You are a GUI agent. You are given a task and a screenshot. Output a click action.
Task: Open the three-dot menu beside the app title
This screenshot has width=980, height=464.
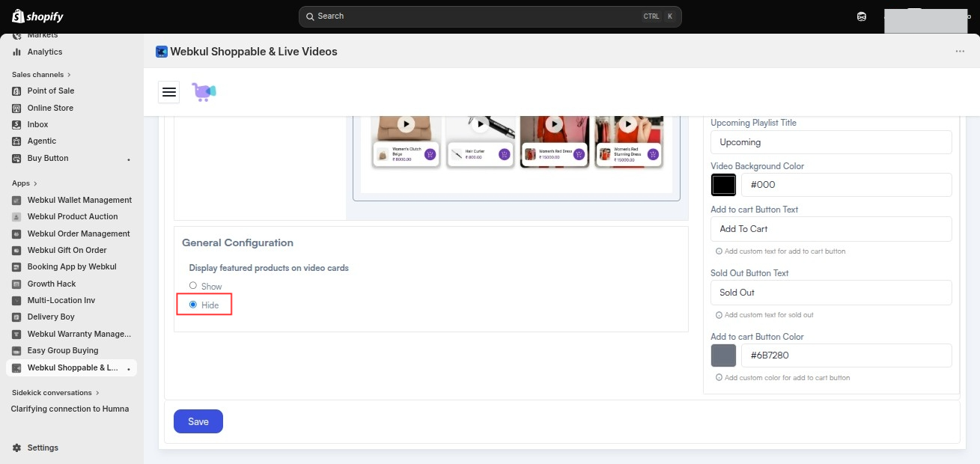(x=960, y=52)
